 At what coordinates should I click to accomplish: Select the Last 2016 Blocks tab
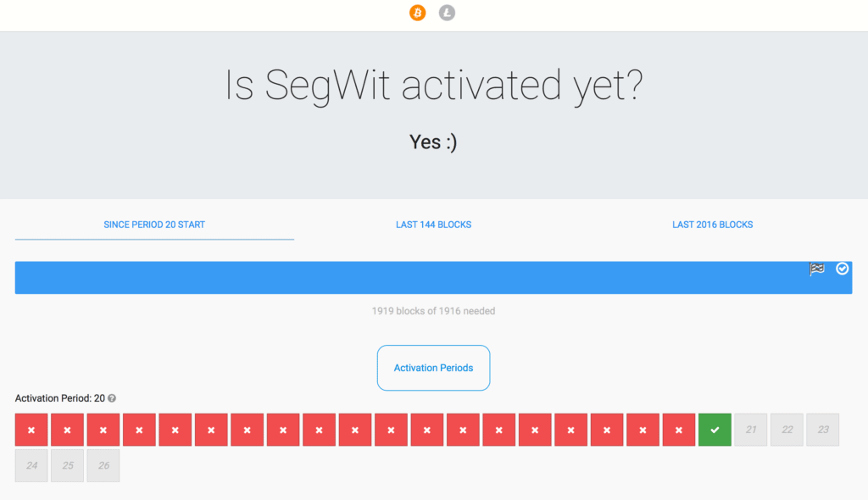[712, 225]
